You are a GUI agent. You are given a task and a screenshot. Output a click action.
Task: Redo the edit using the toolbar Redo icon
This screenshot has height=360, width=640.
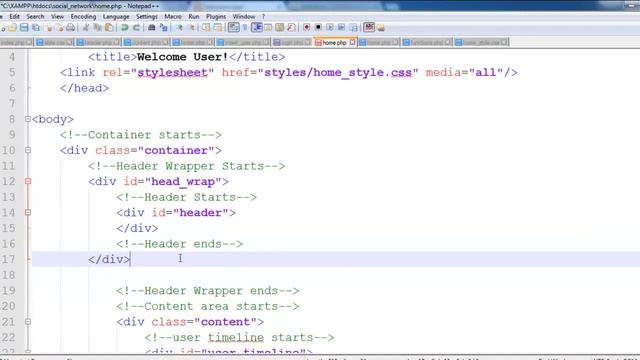pos(136,27)
